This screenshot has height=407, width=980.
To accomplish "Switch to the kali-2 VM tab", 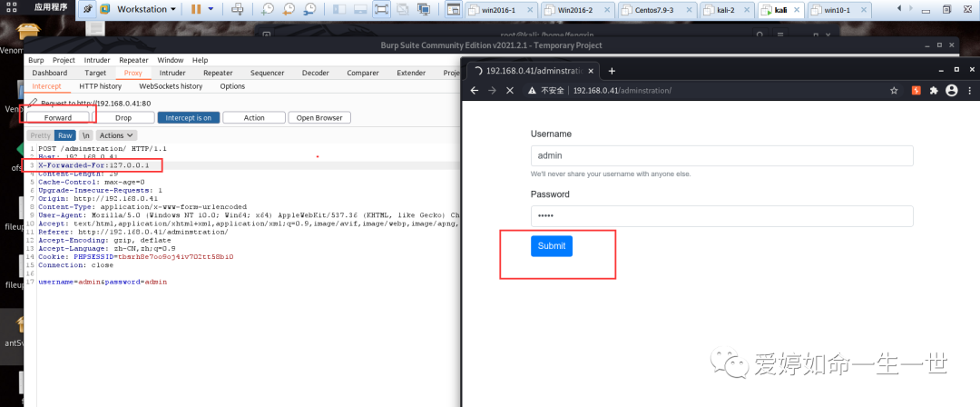I will coord(728,10).
